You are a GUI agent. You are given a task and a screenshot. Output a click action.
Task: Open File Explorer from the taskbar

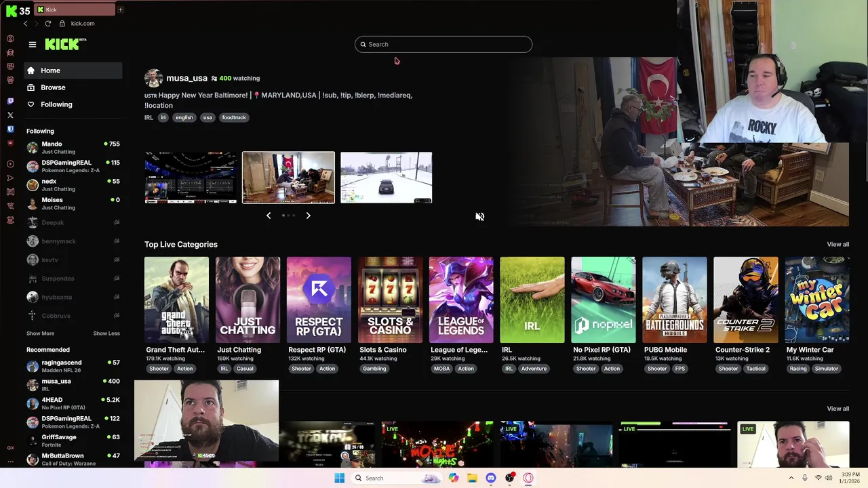tap(472, 478)
